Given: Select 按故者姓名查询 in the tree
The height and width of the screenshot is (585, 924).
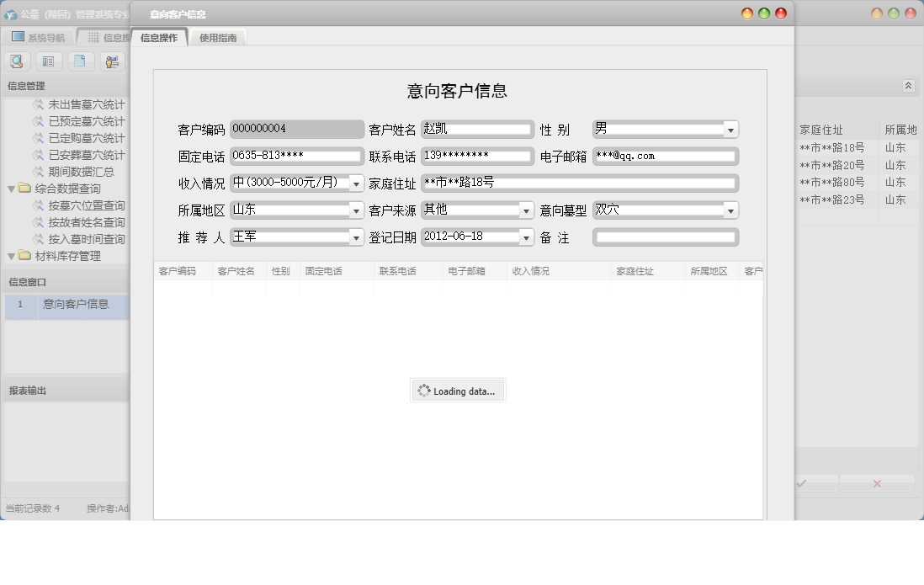Looking at the screenshot, I should pos(86,222).
